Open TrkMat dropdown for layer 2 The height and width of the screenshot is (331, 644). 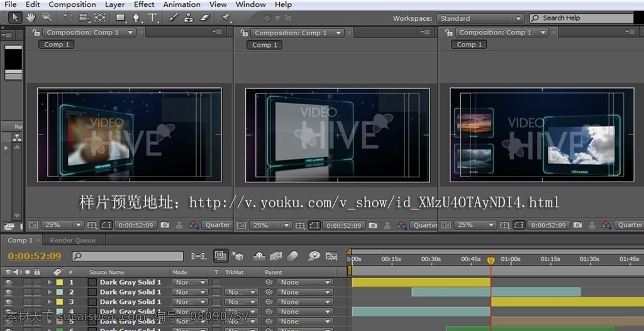[x=241, y=292]
